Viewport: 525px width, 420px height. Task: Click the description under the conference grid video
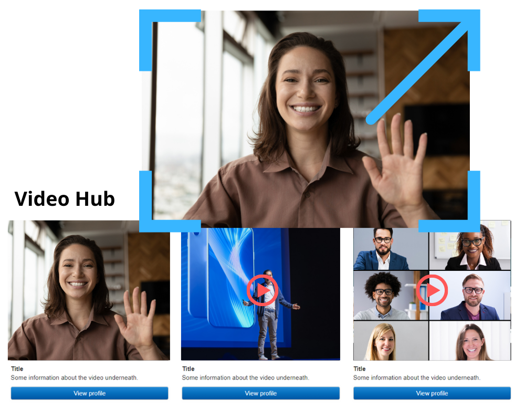[x=417, y=378]
